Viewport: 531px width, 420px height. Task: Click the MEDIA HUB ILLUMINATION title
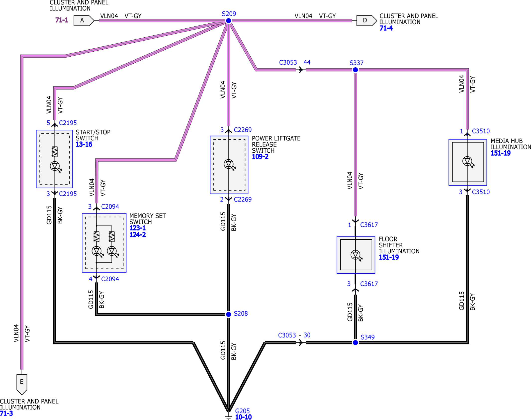pyautogui.click(x=511, y=144)
